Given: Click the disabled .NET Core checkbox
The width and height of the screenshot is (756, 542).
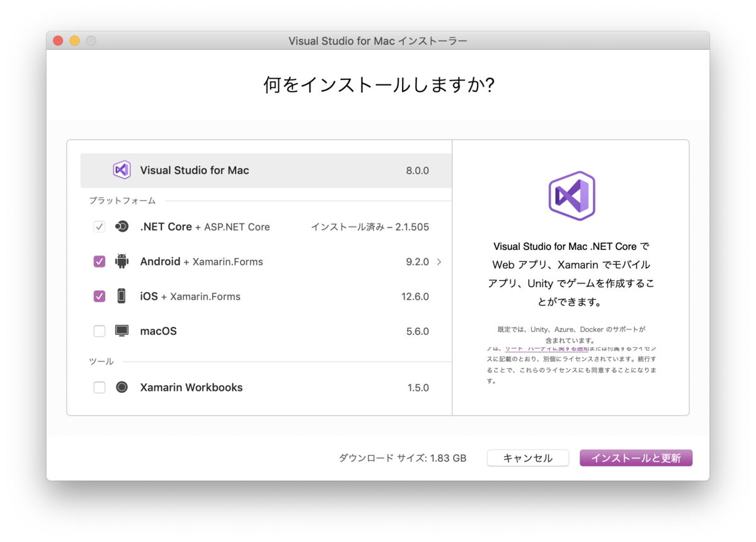Looking at the screenshot, I should pyautogui.click(x=99, y=226).
